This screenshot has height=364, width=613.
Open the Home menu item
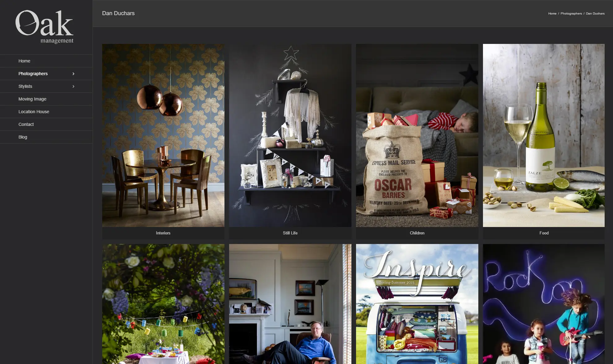click(24, 61)
